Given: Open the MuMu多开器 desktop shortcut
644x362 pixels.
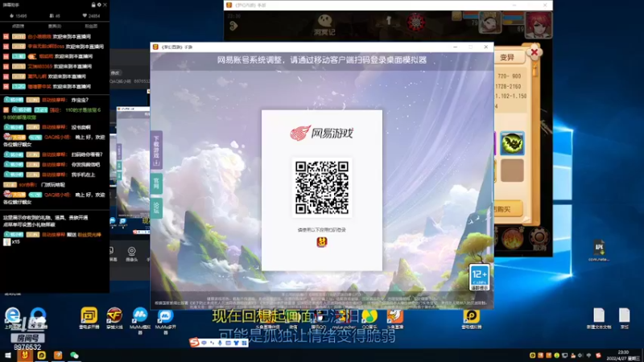Looking at the screenshot, I should [165, 320].
